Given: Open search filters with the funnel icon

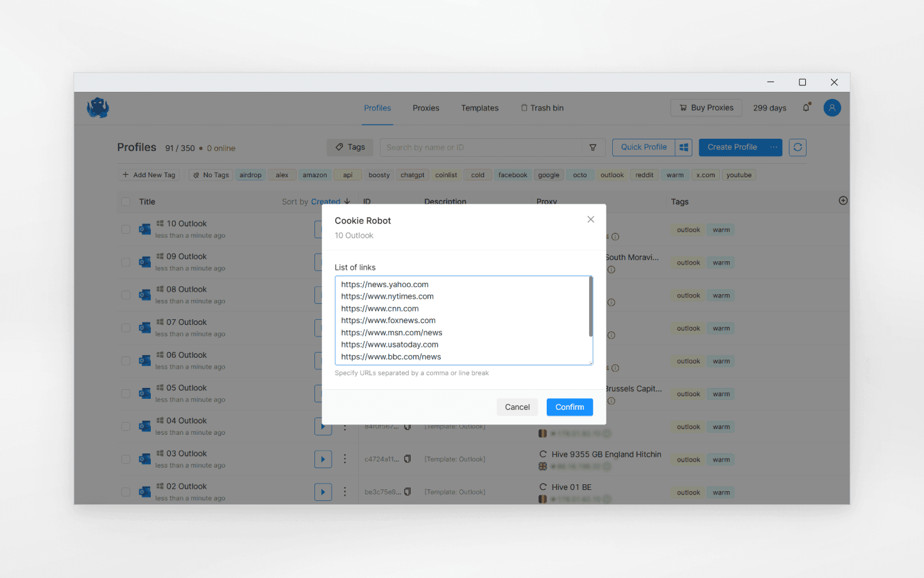Looking at the screenshot, I should click(592, 147).
